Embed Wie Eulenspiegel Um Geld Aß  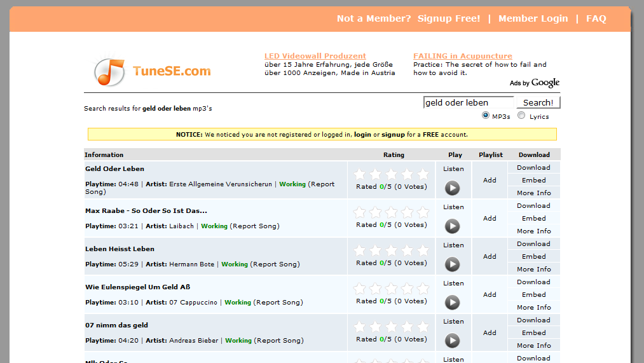pyautogui.click(x=533, y=295)
